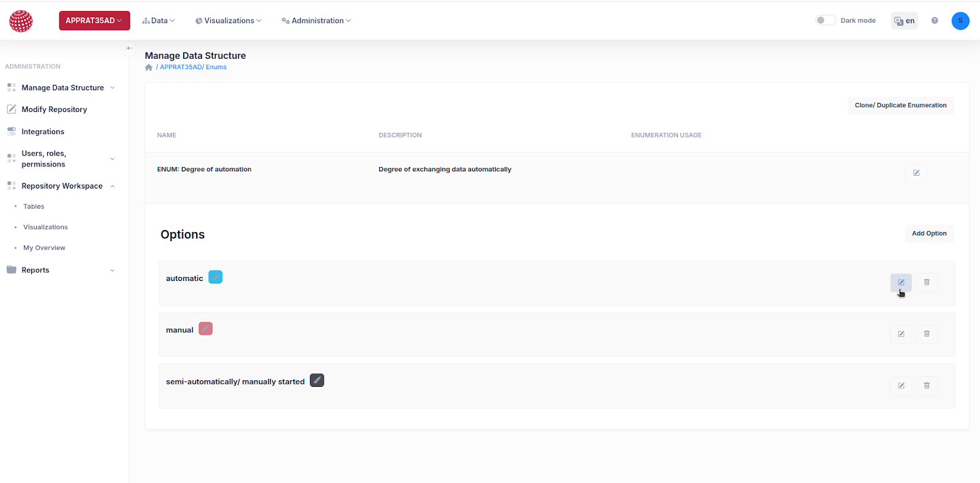
Task: Expand the Reports section
Action: [61, 270]
